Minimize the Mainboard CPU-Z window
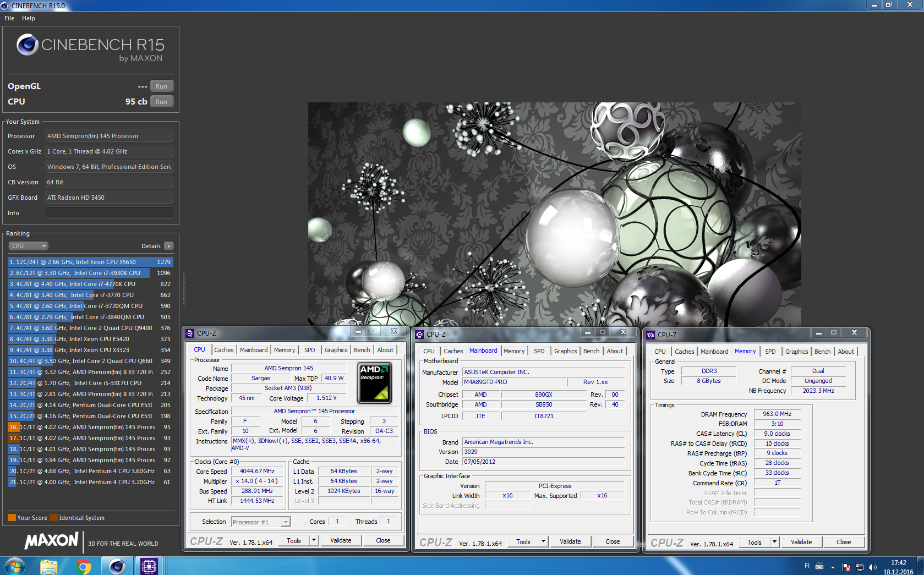924x575 pixels. [x=587, y=332]
